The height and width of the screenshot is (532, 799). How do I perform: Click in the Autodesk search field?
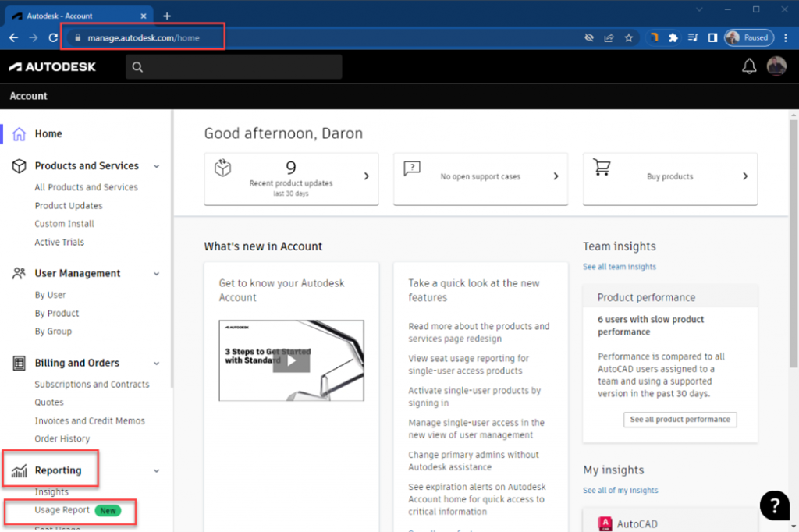coord(234,67)
